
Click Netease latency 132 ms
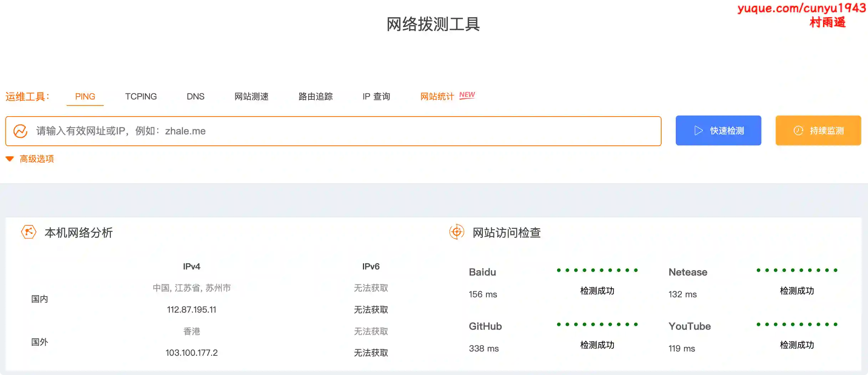tap(683, 294)
